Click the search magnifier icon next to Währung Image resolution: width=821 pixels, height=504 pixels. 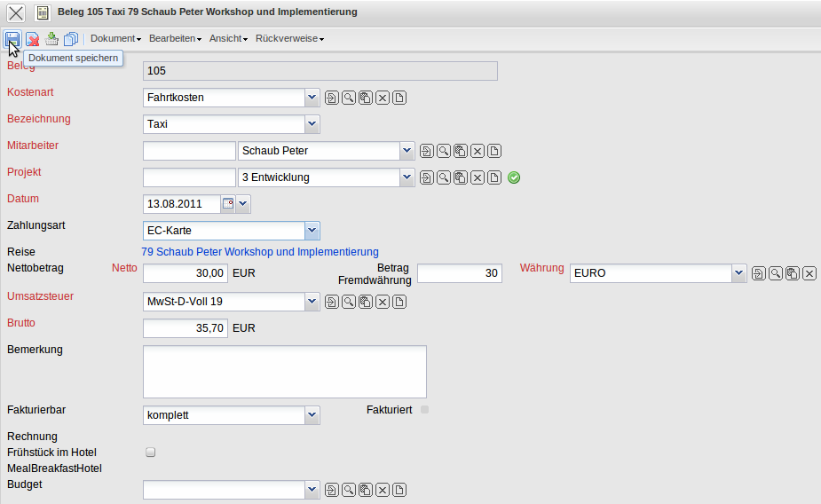coord(775,273)
